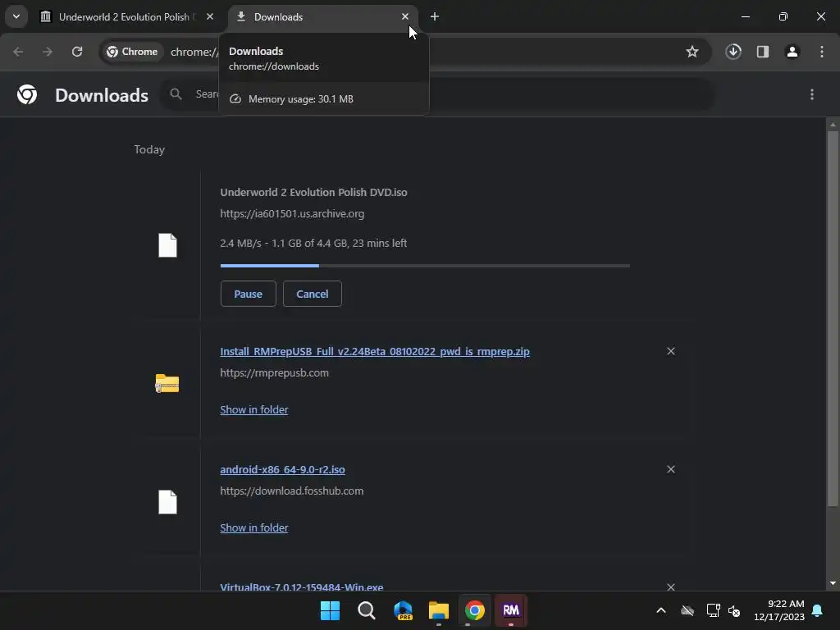
Task: Open Windows taskbar Search
Action: point(367,610)
